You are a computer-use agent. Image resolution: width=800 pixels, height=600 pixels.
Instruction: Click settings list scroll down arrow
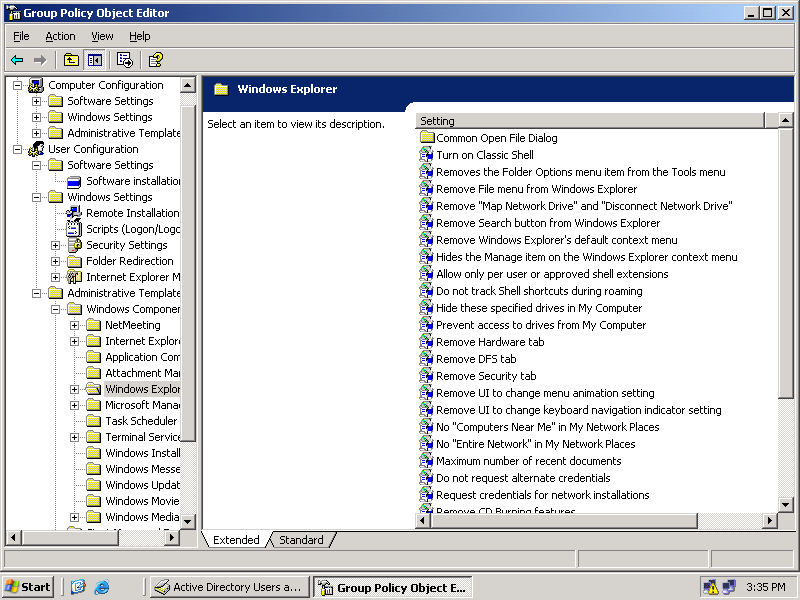point(785,505)
